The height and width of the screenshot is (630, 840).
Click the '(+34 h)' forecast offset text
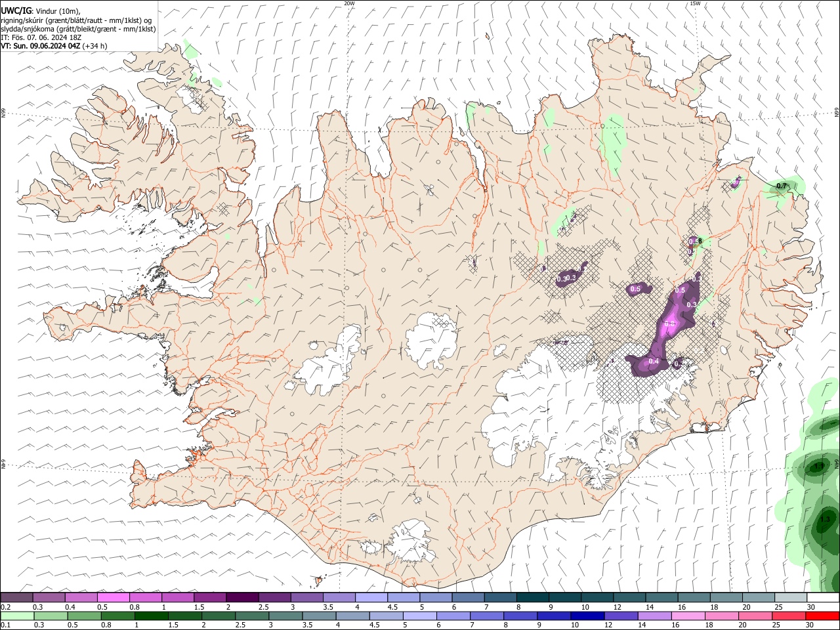pyautogui.click(x=95, y=46)
